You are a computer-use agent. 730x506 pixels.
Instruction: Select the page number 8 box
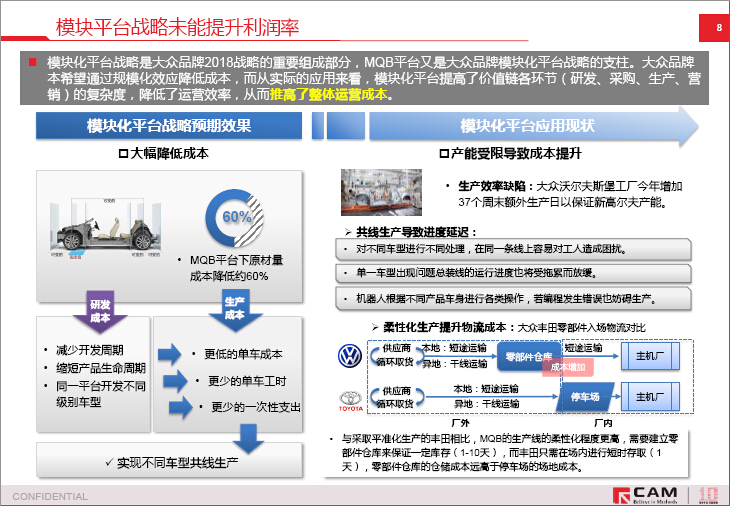coord(714,28)
